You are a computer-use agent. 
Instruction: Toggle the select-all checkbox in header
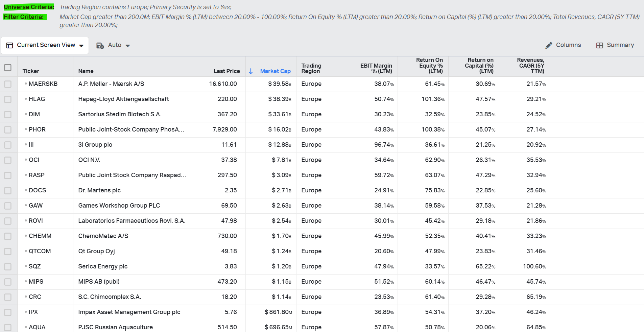point(8,68)
